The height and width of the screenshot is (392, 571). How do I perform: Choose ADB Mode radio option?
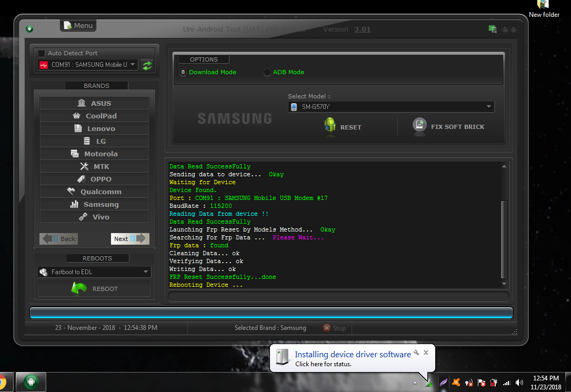(267, 73)
